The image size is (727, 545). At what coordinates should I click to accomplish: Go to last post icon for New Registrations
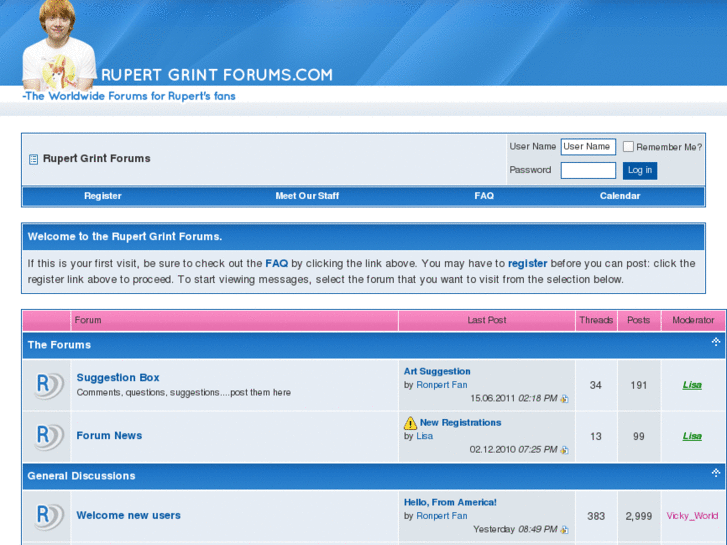click(x=564, y=450)
